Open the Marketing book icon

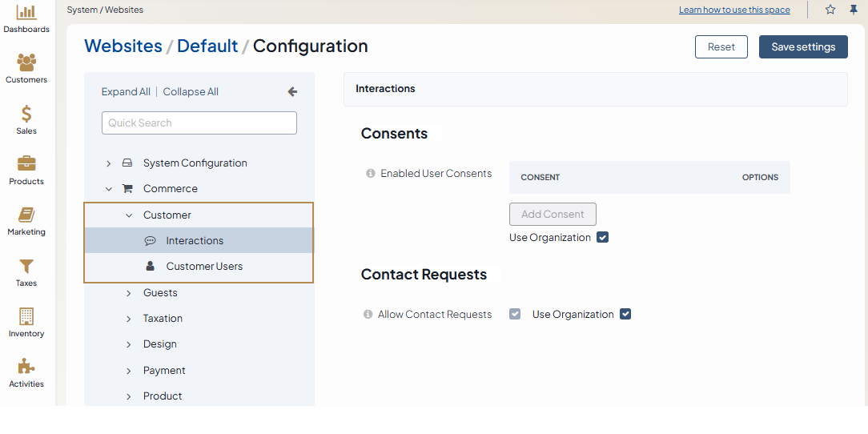click(26, 215)
